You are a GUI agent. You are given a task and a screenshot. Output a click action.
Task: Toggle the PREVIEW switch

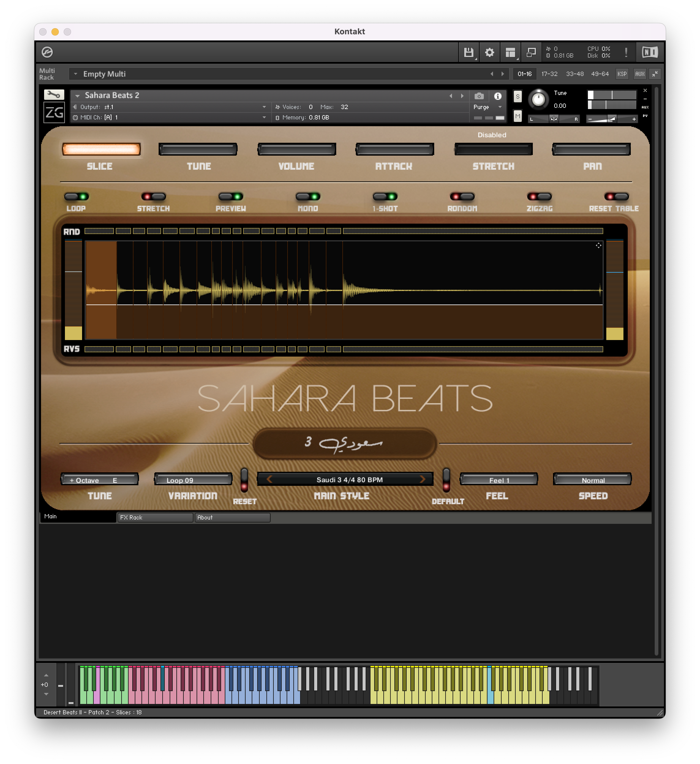[x=231, y=196]
